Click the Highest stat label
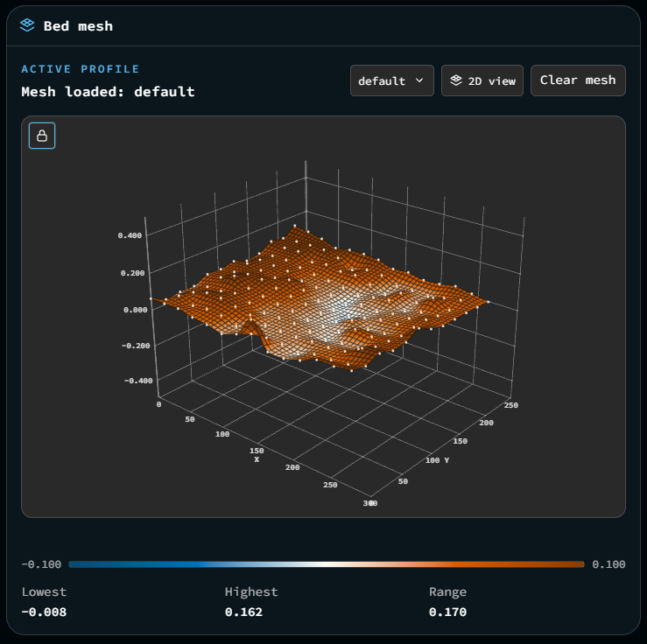 coord(251,592)
